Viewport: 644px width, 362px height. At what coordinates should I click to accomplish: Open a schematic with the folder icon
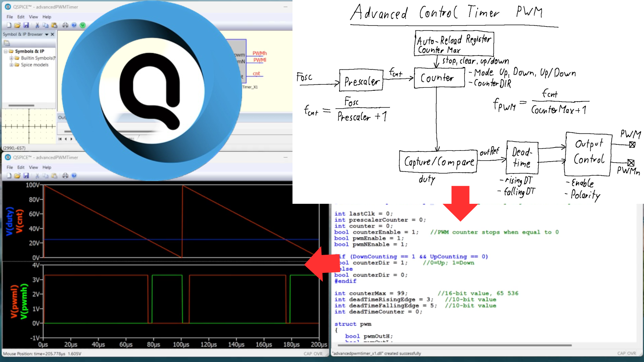tap(18, 25)
